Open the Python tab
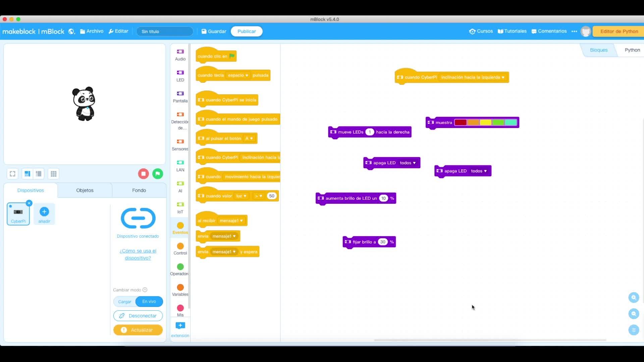The image size is (644, 362). pyautogui.click(x=632, y=50)
